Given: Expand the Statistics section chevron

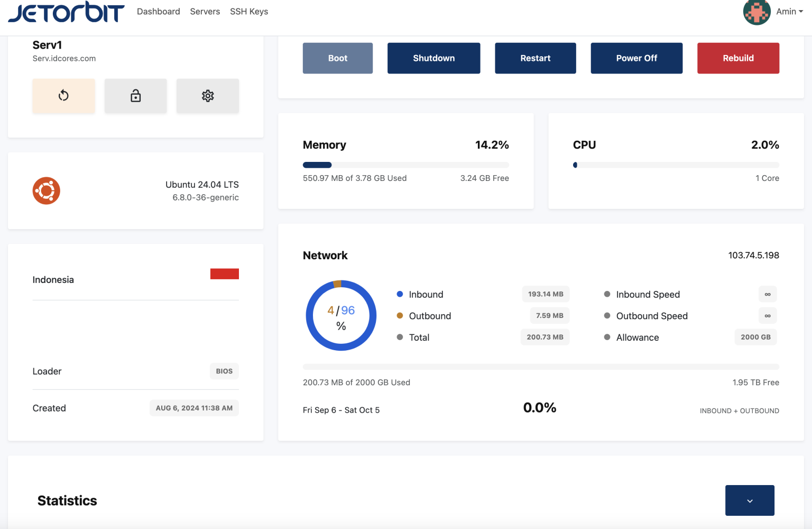Looking at the screenshot, I should (750, 500).
